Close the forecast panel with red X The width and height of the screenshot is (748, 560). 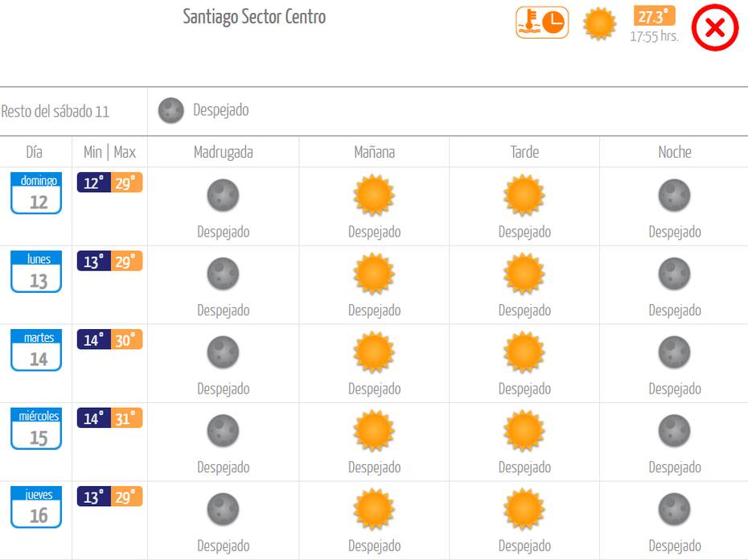714,27
